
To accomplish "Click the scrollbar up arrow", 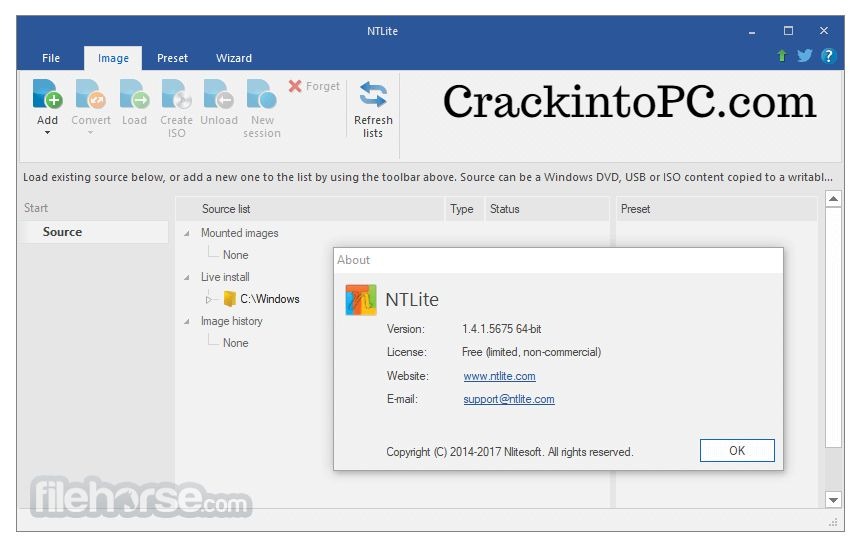I will tap(833, 198).
